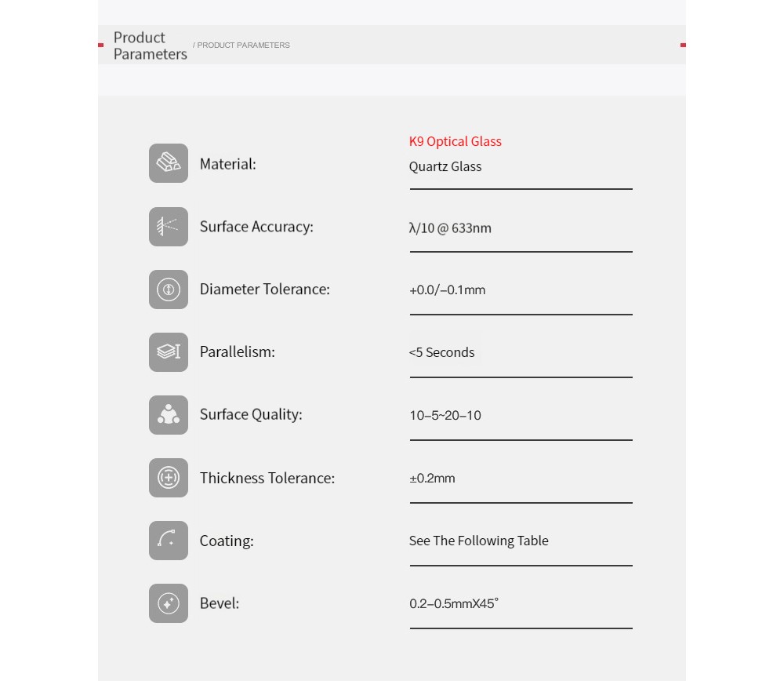Click the 'K9 Optical Glass' red text

click(455, 141)
